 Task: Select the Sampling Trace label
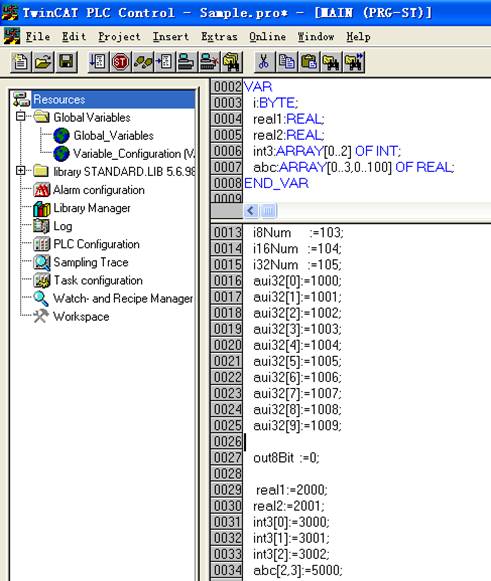pos(91,262)
